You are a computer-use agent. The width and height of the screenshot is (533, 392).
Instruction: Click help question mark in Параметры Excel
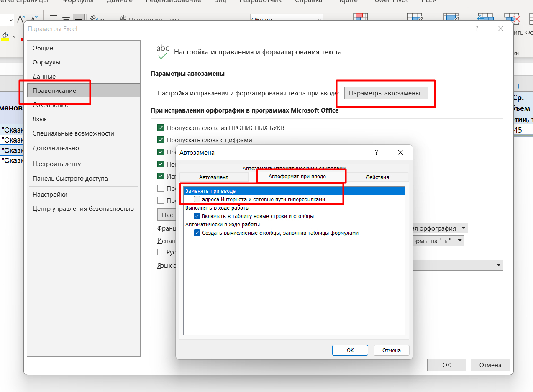click(x=477, y=28)
